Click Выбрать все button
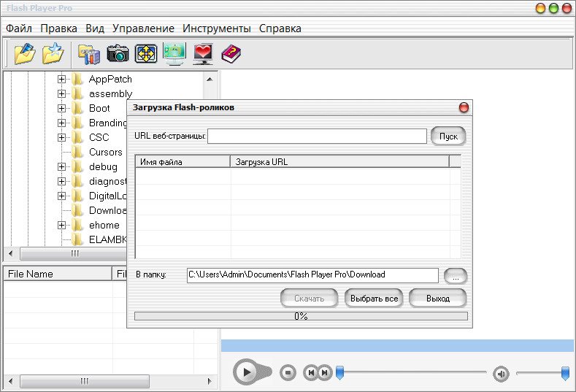Screen dimensions: 576x392 point(374,299)
